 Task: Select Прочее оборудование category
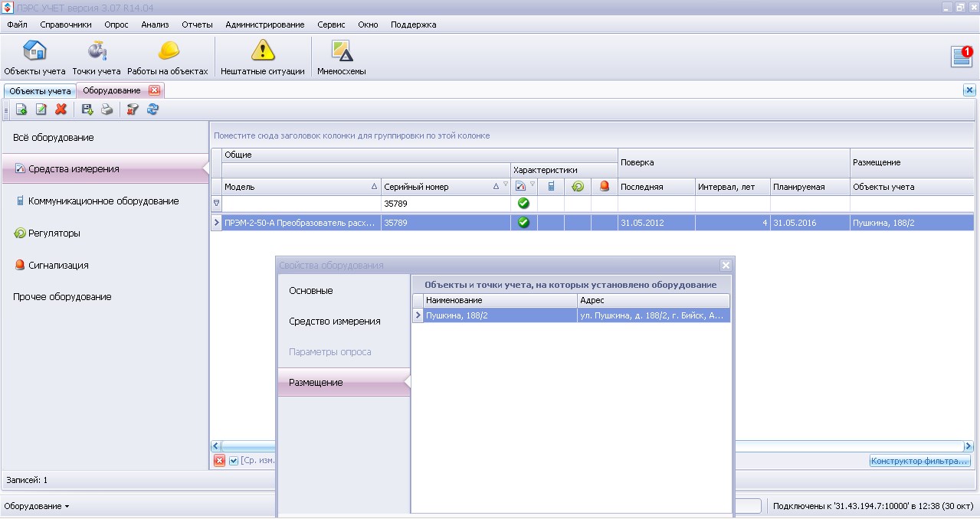(105, 297)
